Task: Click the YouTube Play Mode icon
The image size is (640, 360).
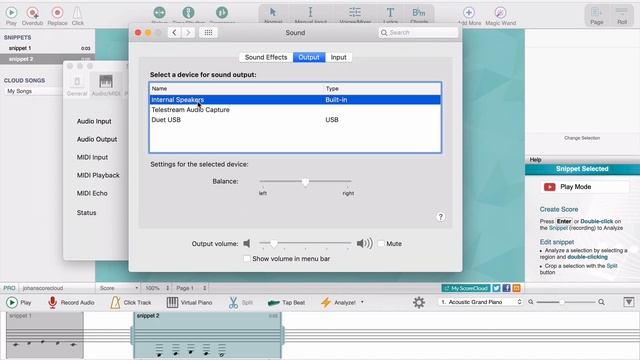Action: 549,187
